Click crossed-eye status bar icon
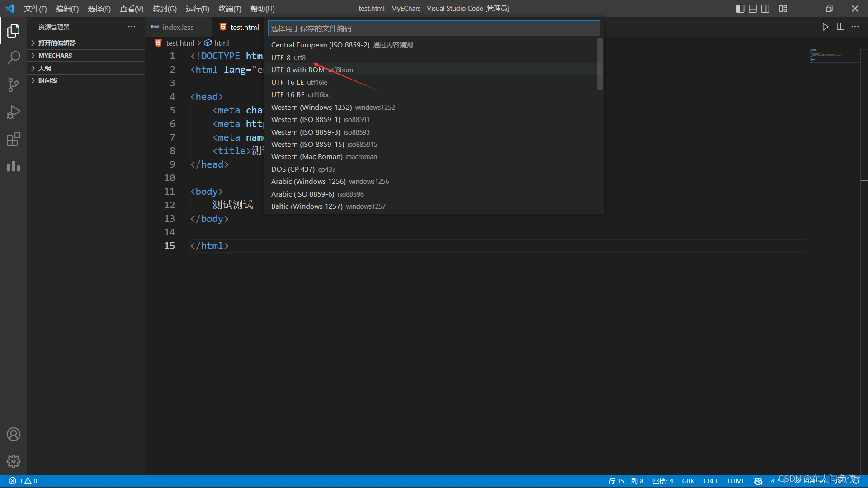The height and width of the screenshot is (488, 868). point(758,481)
